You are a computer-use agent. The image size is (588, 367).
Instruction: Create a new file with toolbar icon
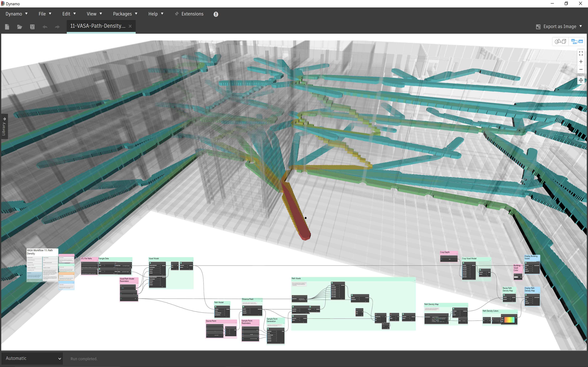click(x=7, y=27)
